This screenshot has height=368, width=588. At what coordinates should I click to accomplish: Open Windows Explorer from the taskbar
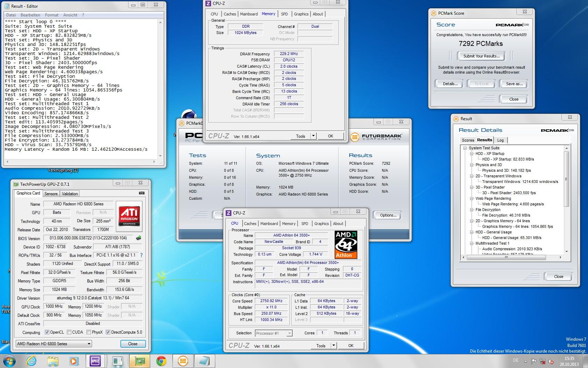(x=53, y=361)
